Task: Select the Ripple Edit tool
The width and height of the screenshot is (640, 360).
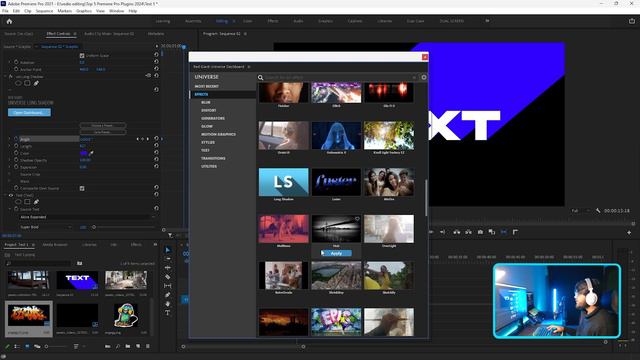Action: pos(168,268)
